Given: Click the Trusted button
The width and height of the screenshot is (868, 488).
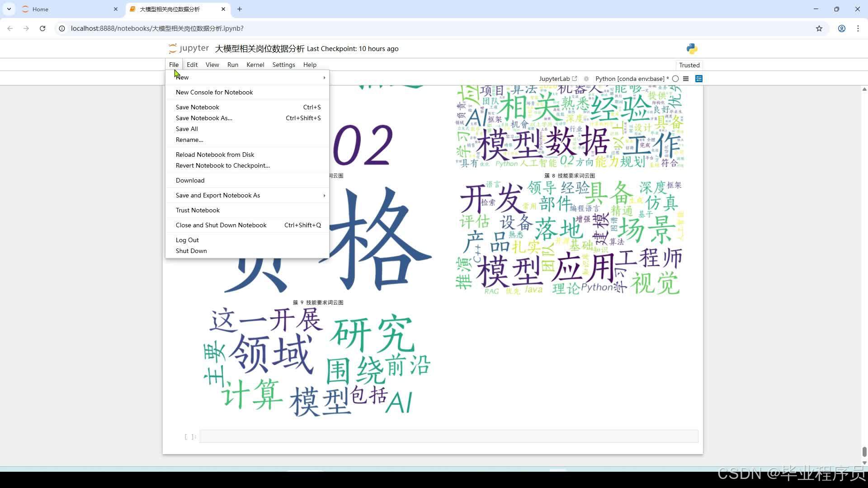Looking at the screenshot, I should 689,65.
